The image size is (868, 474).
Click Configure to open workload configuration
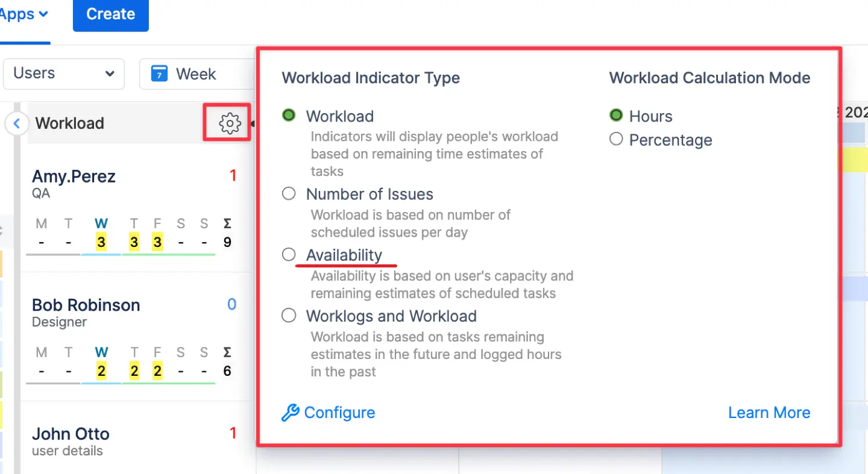340,413
